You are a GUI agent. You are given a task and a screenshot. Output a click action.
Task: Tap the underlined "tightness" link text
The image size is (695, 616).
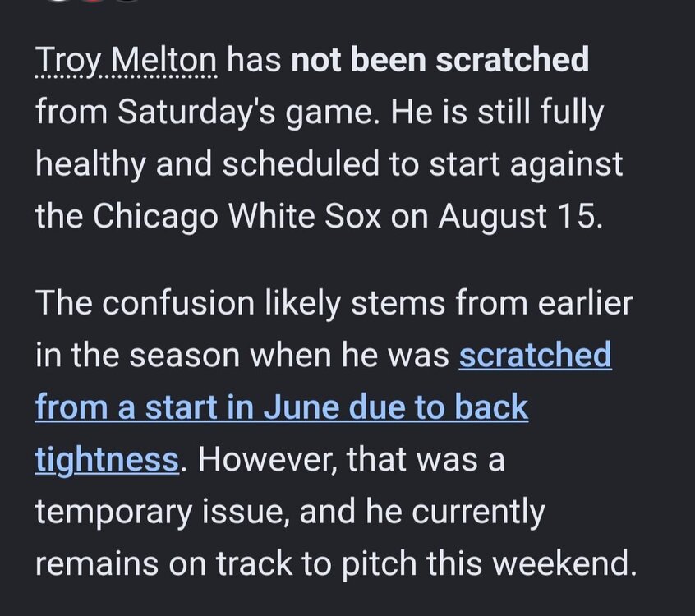click(x=107, y=460)
